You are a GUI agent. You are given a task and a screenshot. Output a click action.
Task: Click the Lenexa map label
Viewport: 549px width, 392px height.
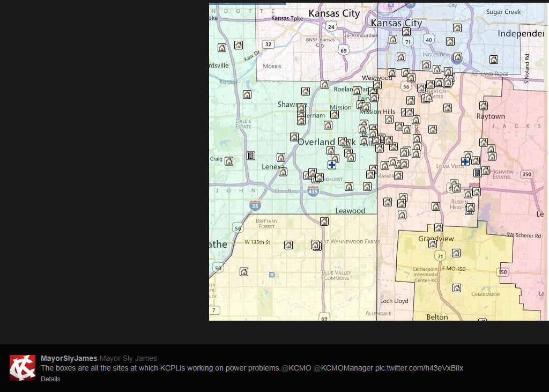click(273, 167)
